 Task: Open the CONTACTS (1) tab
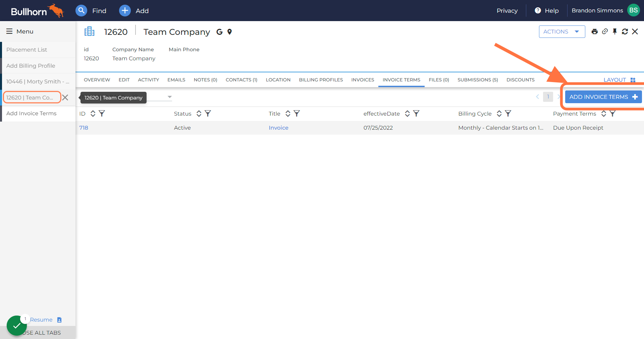(x=241, y=80)
